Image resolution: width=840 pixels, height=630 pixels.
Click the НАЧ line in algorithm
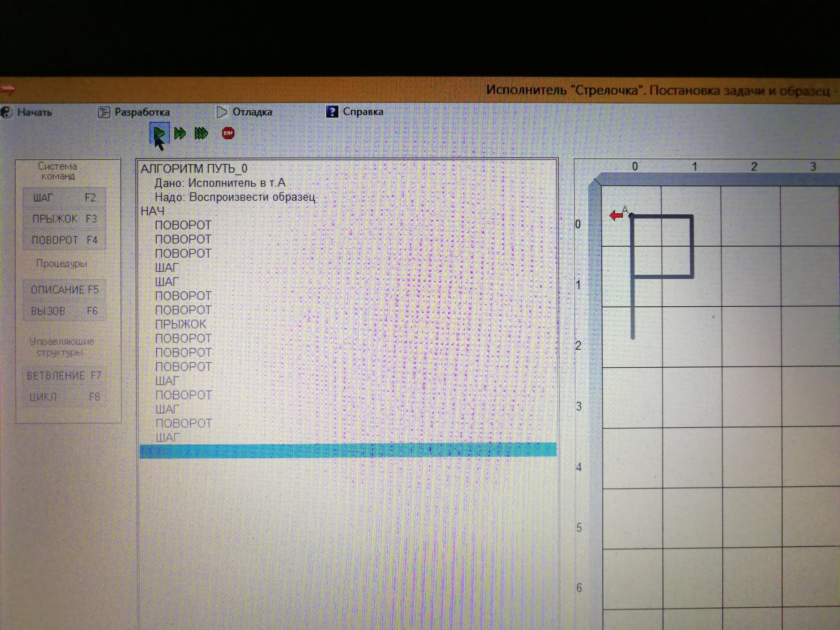(153, 211)
